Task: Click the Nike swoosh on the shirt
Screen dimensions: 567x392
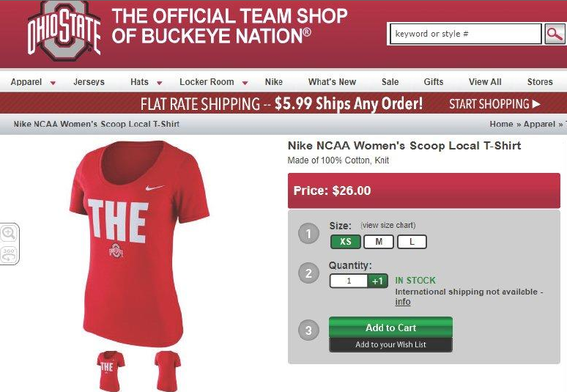Action: point(155,188)
